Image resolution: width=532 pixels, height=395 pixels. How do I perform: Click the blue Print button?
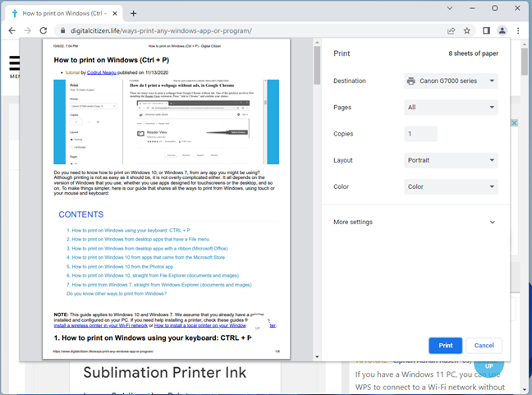pyautogui.click(x=446, y=346)
